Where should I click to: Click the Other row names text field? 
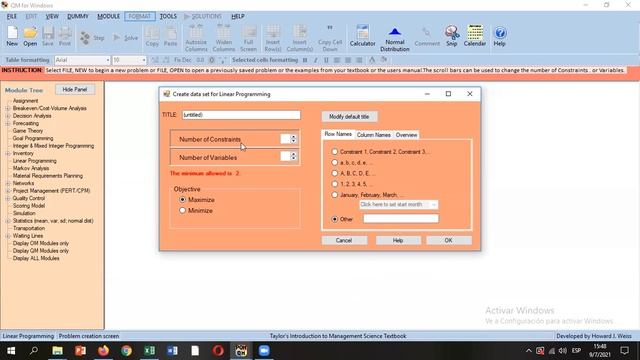(401, 219)
